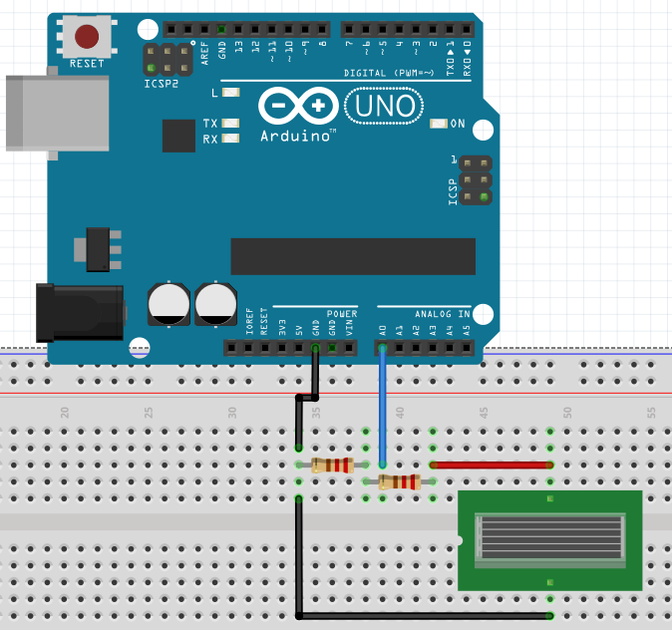672x630 pixels.
Task: Click breadboard column number 55
Action: [x=651, y=413]
